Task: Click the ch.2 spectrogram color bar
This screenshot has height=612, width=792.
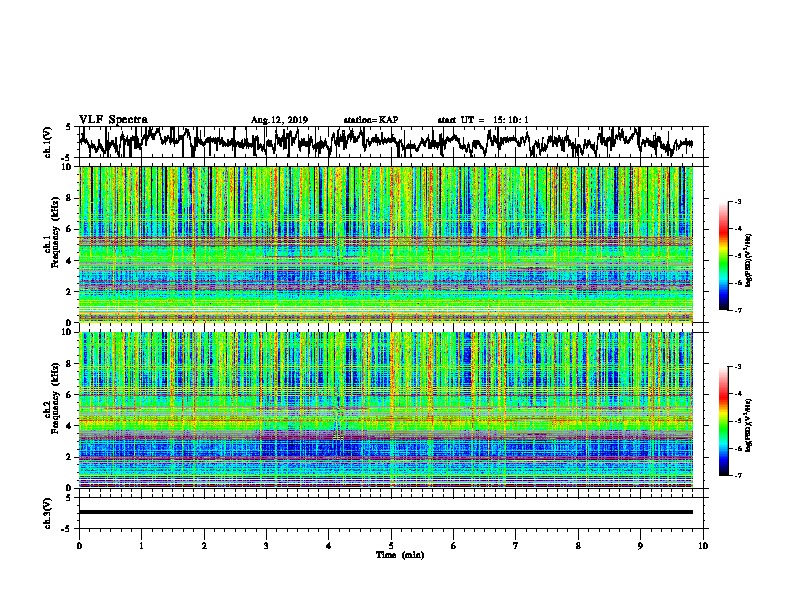Action: click(x=723, y=421)
